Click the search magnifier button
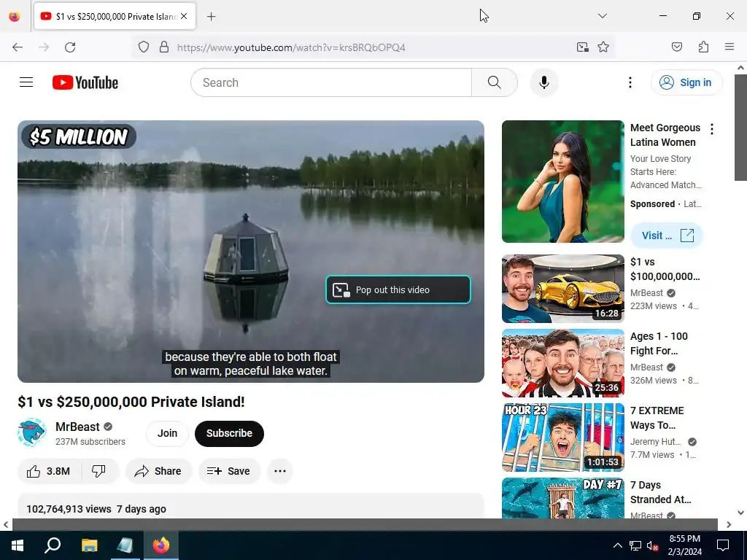Viewport: 747px width, 560px height. pyautogui.click(x=494, y=82)
